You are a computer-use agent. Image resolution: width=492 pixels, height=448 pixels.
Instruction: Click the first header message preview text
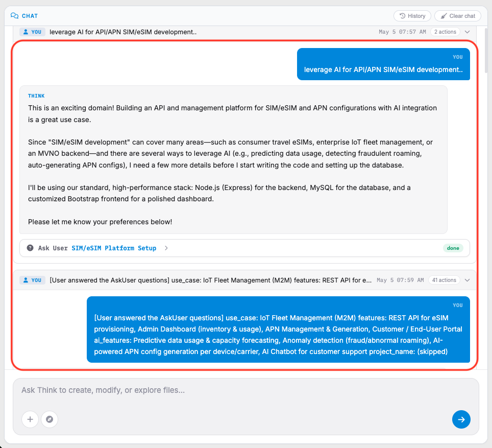coord(123,32)
